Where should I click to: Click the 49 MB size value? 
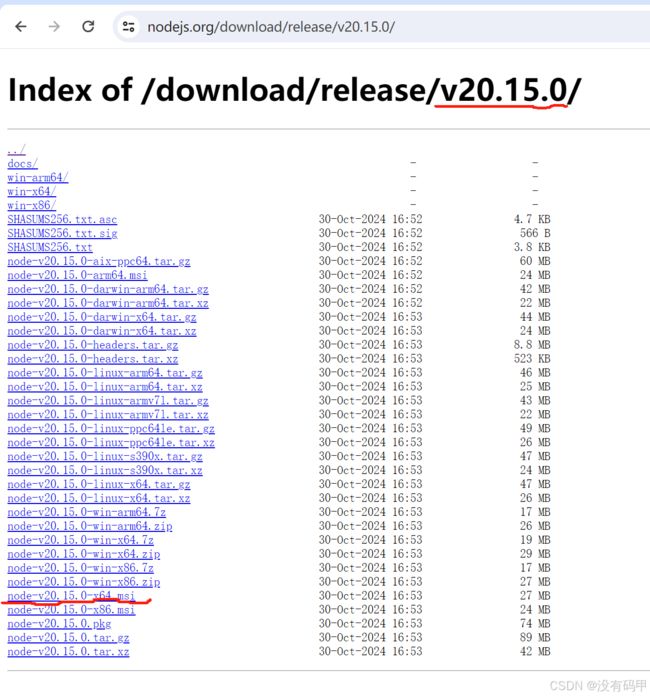click(535, 428)
